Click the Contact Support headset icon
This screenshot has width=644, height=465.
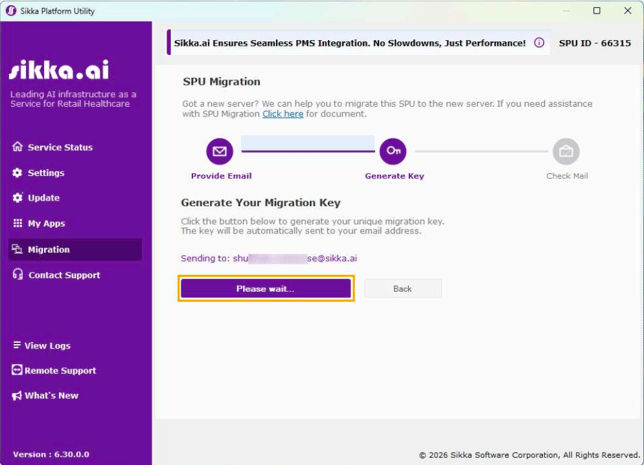tap(18, 274)
